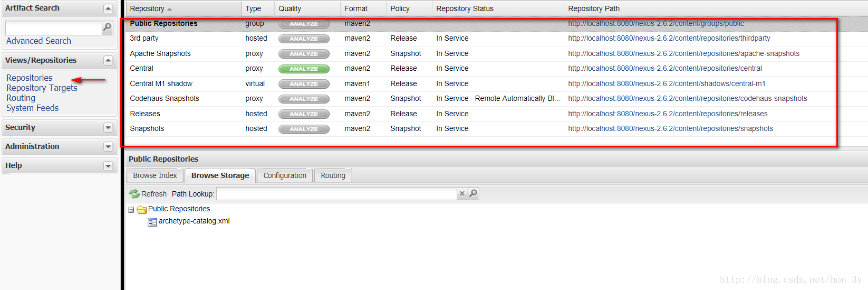Sort by the Repository Path column header

point(716,8)
